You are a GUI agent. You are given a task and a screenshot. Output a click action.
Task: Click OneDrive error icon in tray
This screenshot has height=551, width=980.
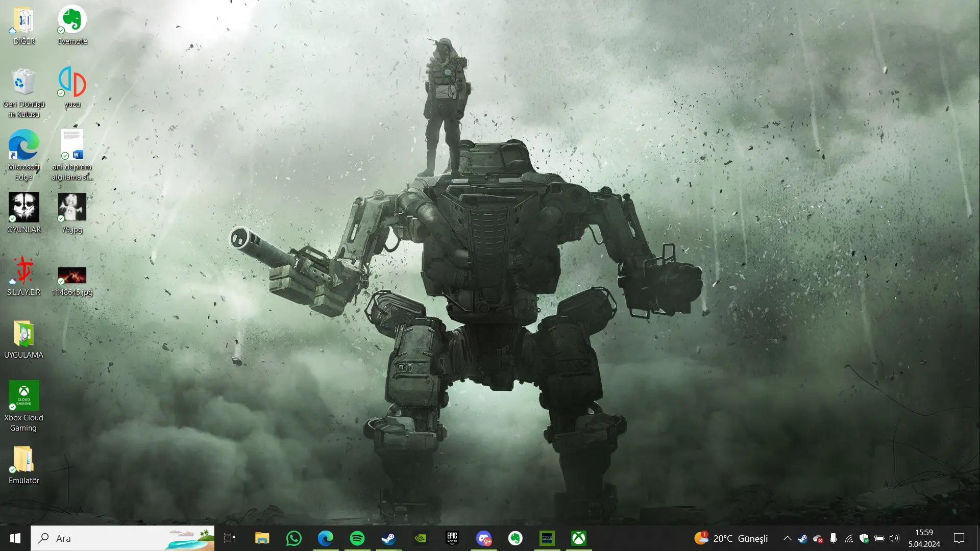click(x=818, y=538)
